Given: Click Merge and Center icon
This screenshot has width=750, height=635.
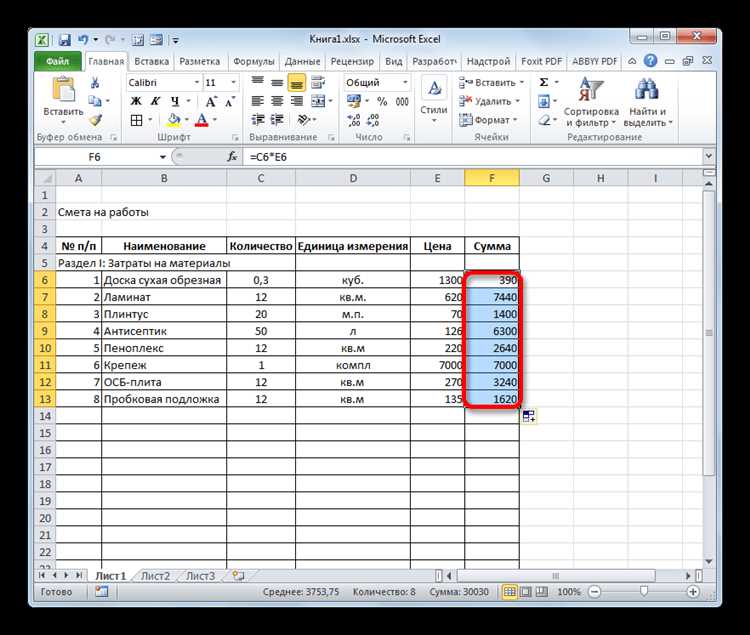Looking at the screenshot, I should 318,101.
